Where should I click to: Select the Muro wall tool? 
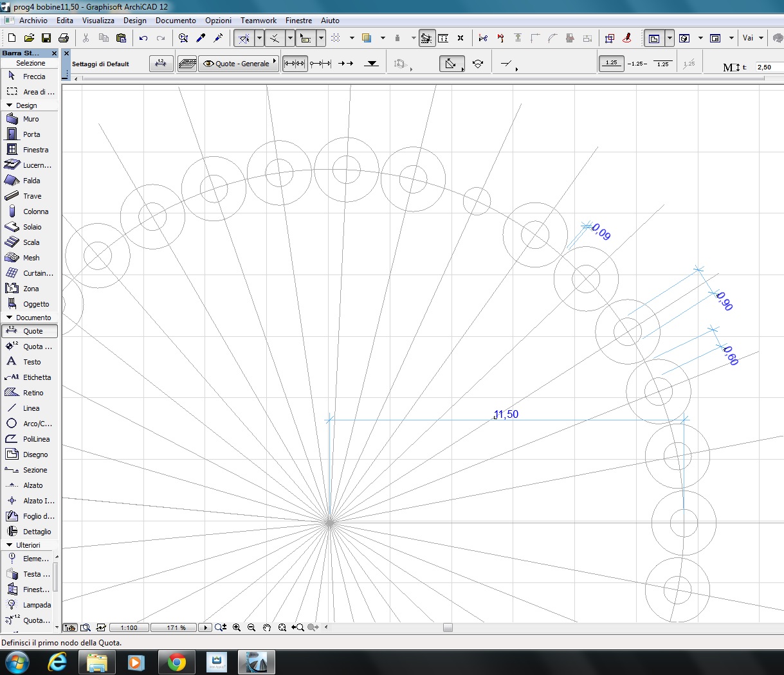tap(30, 119)
